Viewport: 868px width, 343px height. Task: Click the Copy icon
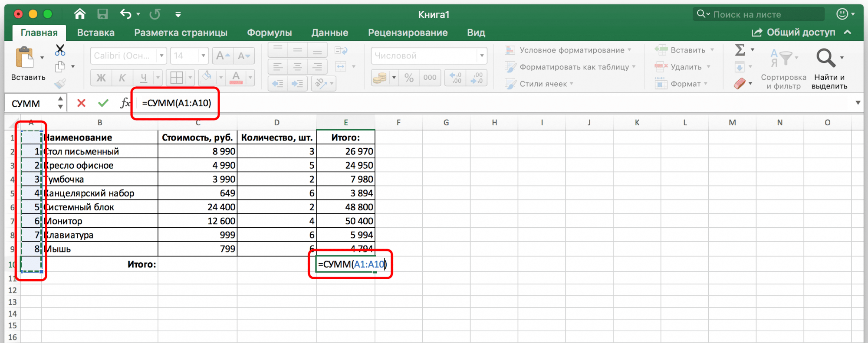click(60, 66)
